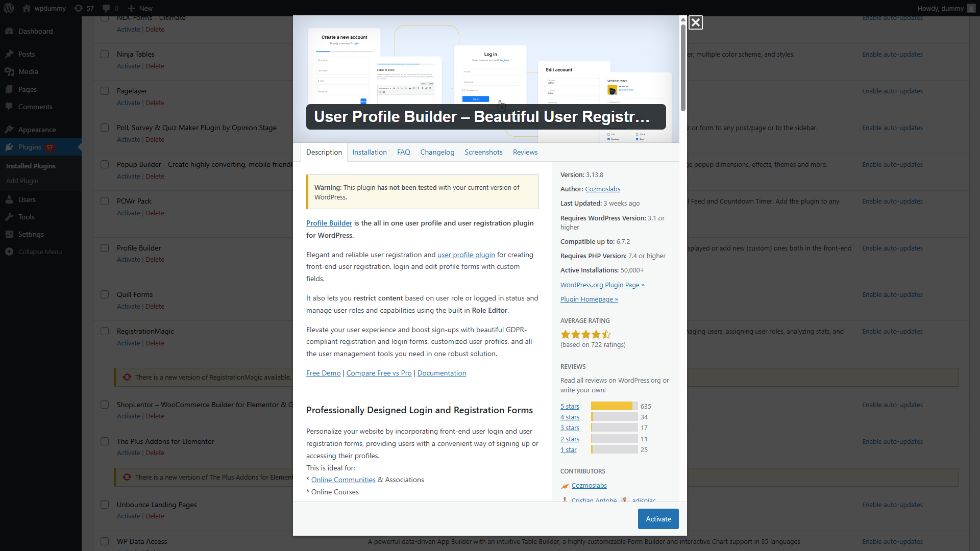Open the 5 stars reviews link

pyautogui.click(x=570, y=406)
